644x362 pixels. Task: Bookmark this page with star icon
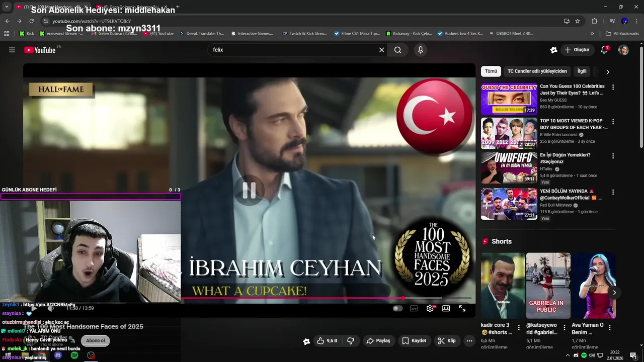pos(578,21)
